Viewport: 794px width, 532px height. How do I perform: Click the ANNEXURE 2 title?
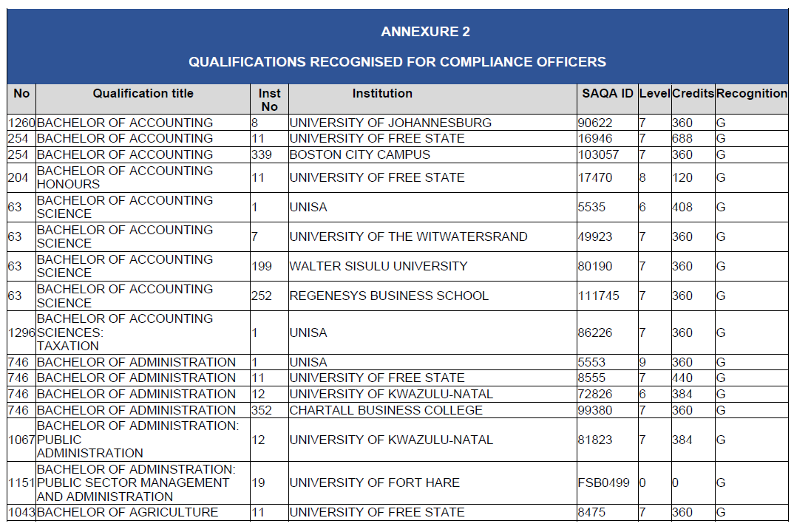pos(425,32)
